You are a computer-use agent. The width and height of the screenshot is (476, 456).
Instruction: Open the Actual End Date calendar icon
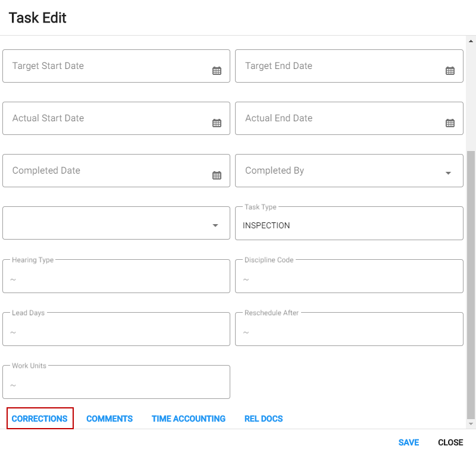[450, 123]
